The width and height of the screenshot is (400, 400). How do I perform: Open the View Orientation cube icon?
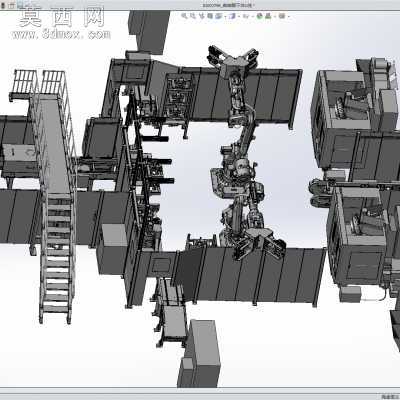(x=219, y=16)
